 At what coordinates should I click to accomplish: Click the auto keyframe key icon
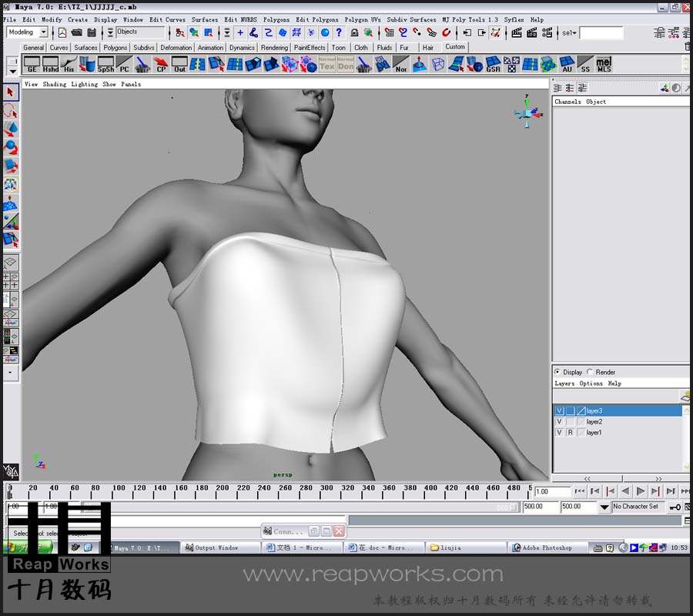coord(675,507)
